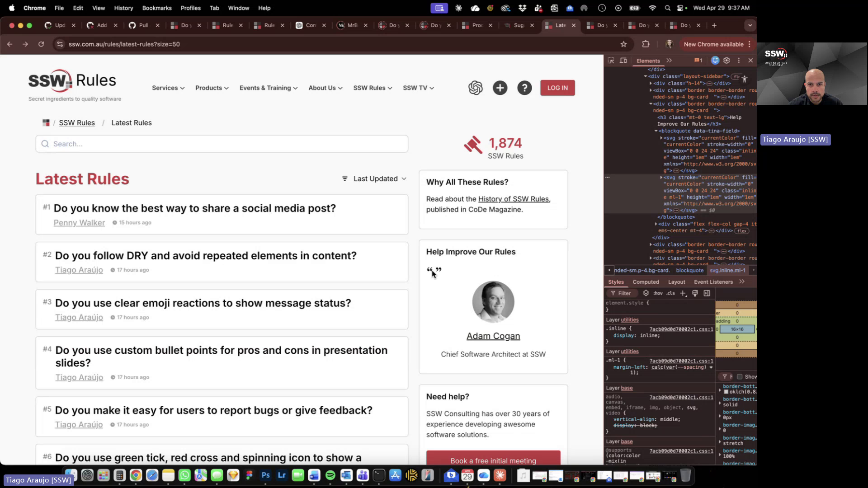Image resolution: width=868 pixels, height=488 pixels.
Task: Toggle the .cls element classes button
Action: [671, 293]
